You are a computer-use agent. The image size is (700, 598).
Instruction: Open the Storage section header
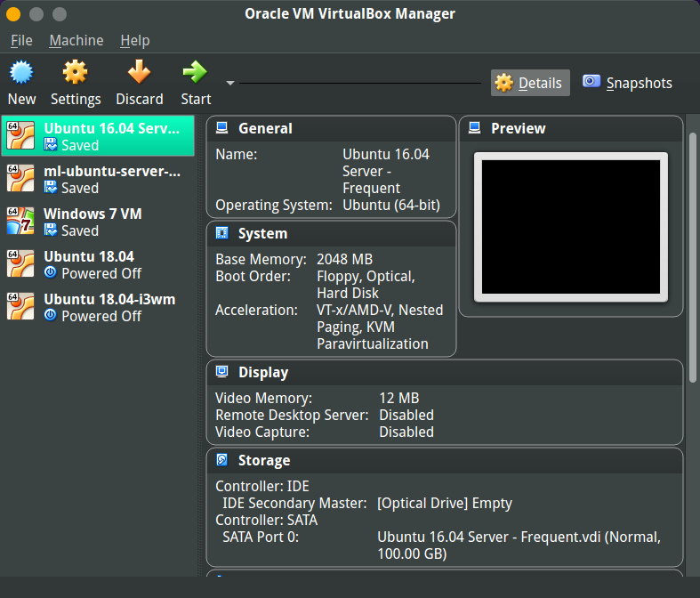pos(445,460)
